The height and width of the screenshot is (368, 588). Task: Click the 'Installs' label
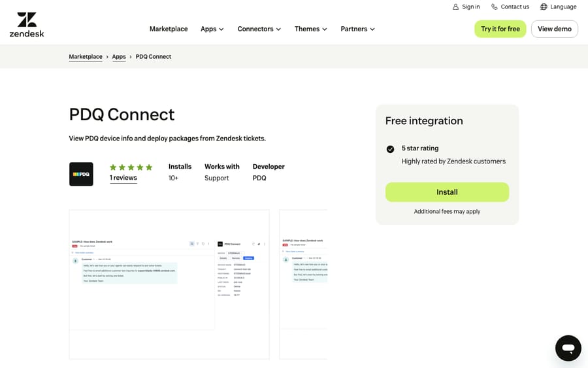(180, 167)
